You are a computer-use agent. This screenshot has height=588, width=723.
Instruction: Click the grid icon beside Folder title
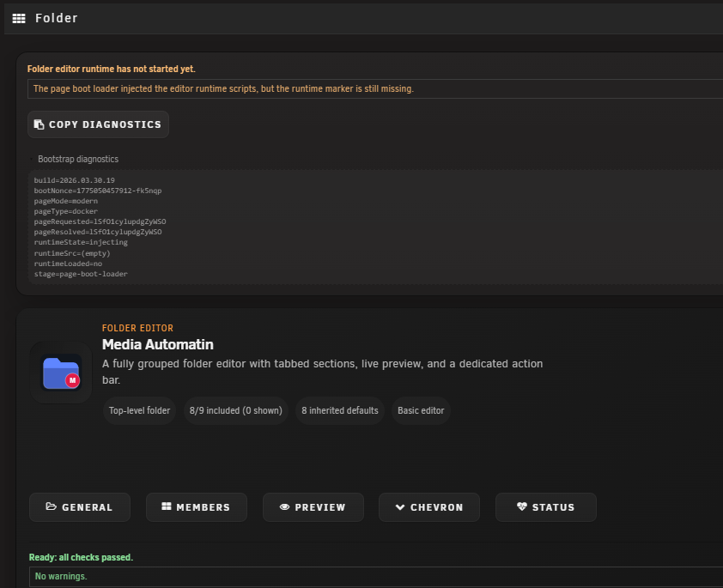(19, 18)
